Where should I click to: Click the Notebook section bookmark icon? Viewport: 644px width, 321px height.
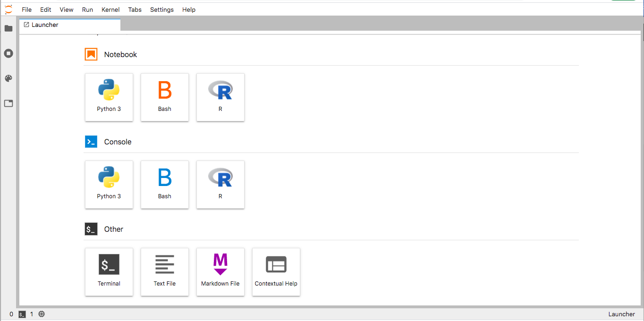click(91, 54)
